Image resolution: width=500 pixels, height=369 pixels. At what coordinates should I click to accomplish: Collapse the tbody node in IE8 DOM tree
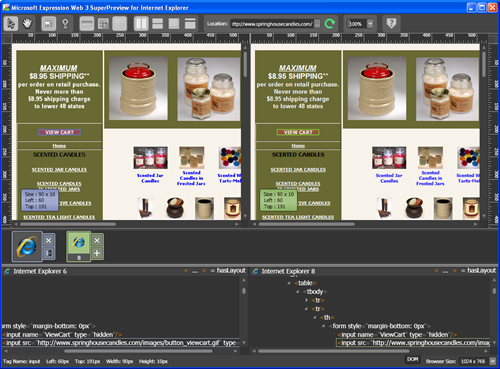tap(298, 292)
